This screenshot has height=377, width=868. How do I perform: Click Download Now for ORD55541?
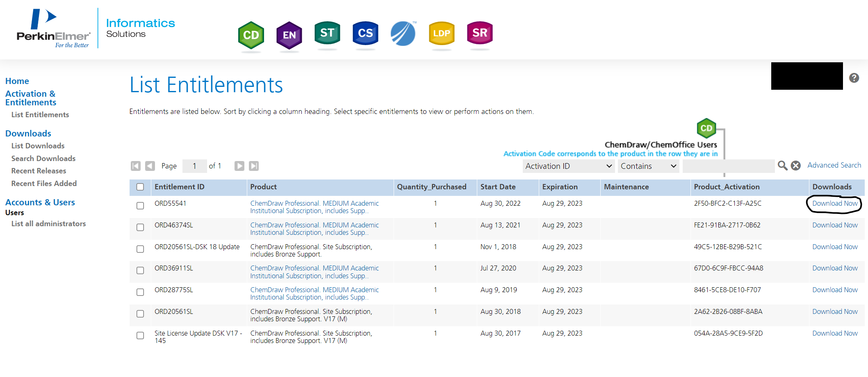click(x=835, y=203)
